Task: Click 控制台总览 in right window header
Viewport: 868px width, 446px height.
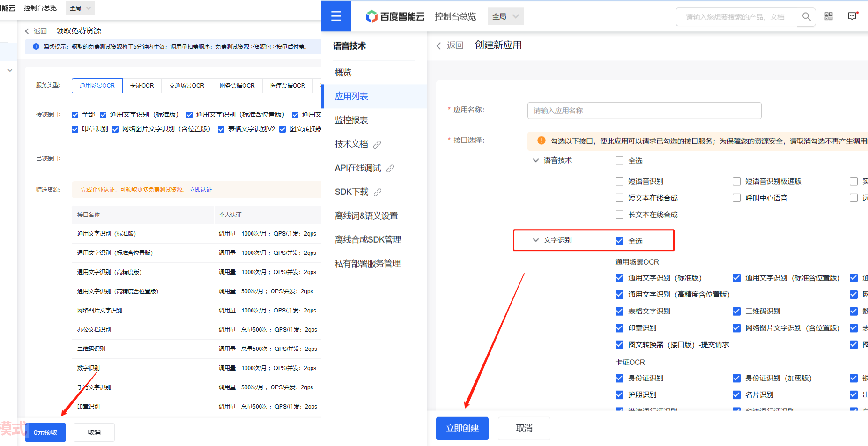Action: coord(455,16)
